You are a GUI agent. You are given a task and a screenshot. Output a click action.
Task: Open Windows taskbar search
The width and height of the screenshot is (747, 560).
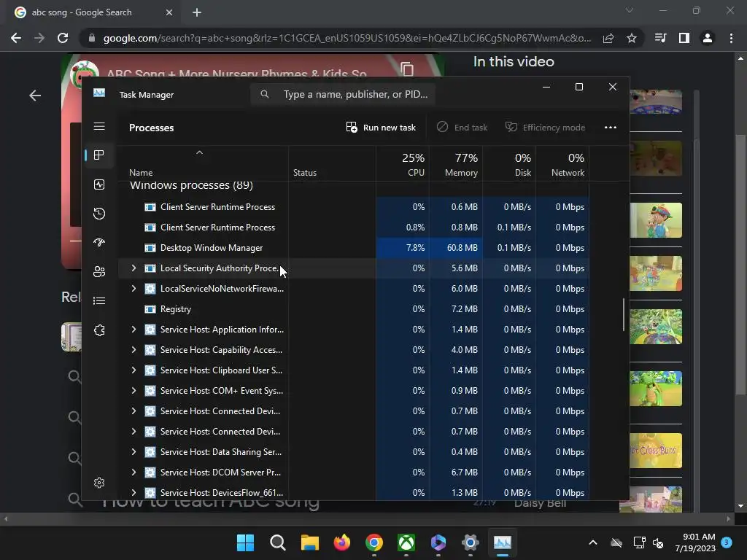click(278, 542)
